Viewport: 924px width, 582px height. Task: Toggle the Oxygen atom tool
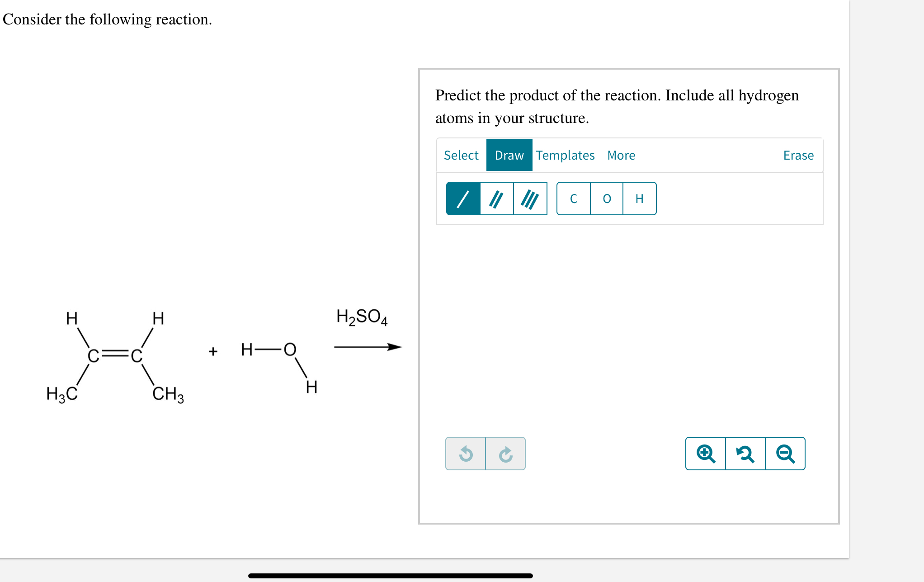click(606, 199)
